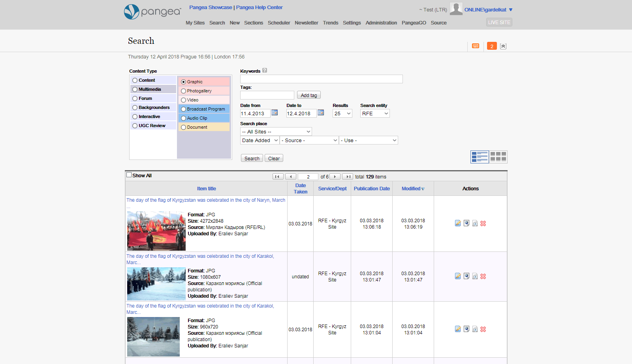The image size is (632, 364).
Task: Delete the Karakol 960x720 item
Action: point(483,329)
